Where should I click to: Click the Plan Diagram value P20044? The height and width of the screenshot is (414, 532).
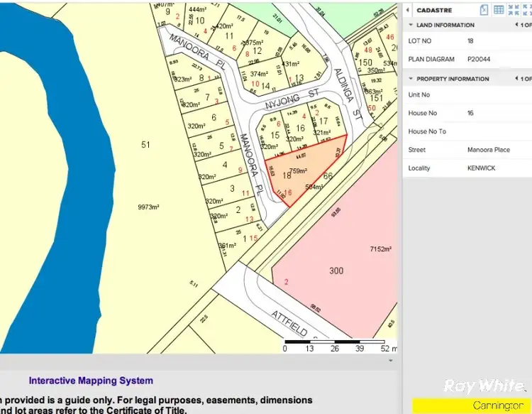point(479,59)
